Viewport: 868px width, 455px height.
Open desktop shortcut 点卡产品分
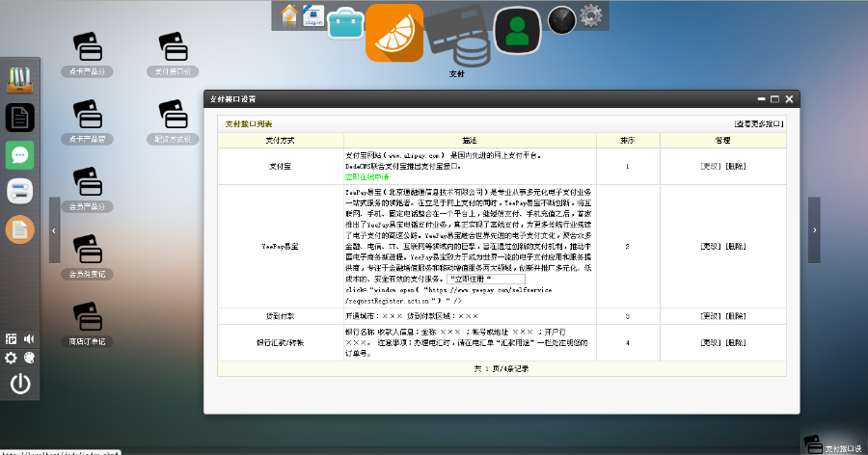87,54
